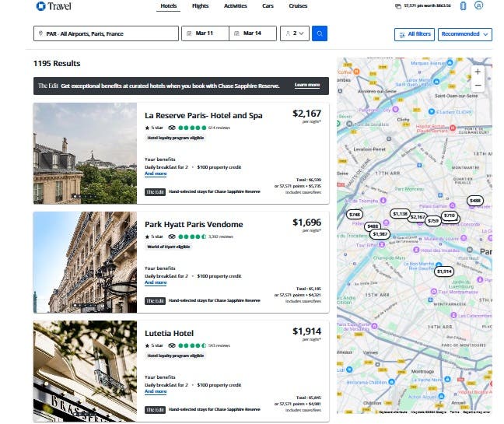
Task: Click And more under Park Hyatt benefits
Action: 156,282
